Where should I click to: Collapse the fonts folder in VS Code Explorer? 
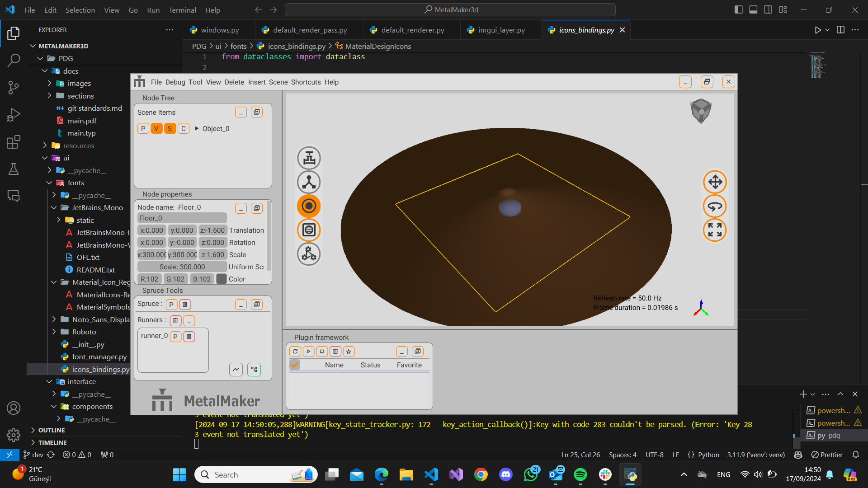[x=49, y=183]
